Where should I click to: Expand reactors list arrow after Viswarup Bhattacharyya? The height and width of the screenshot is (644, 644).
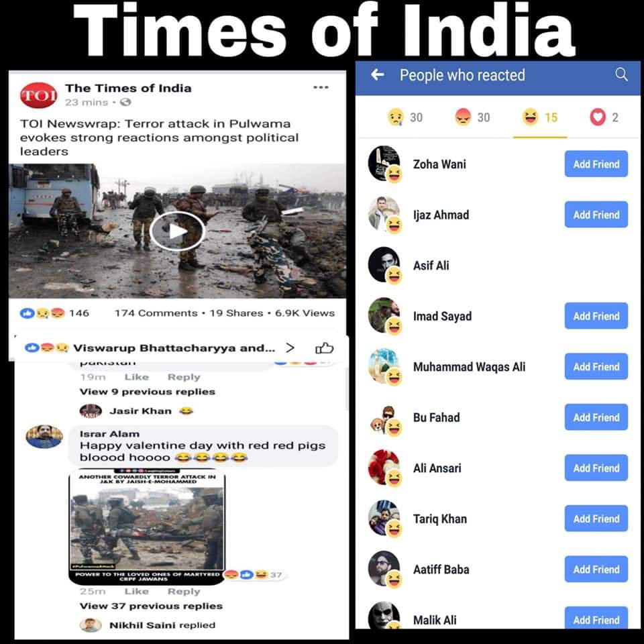pos(290,348)
